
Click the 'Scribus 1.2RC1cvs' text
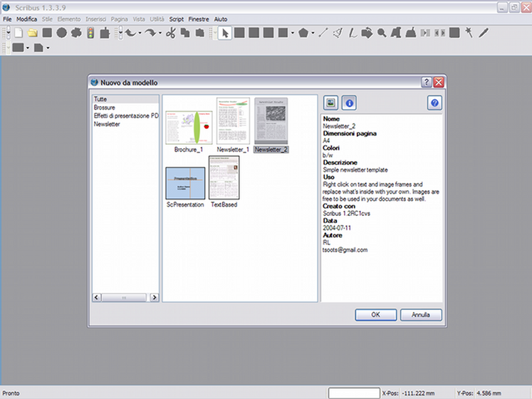(346, 214)
